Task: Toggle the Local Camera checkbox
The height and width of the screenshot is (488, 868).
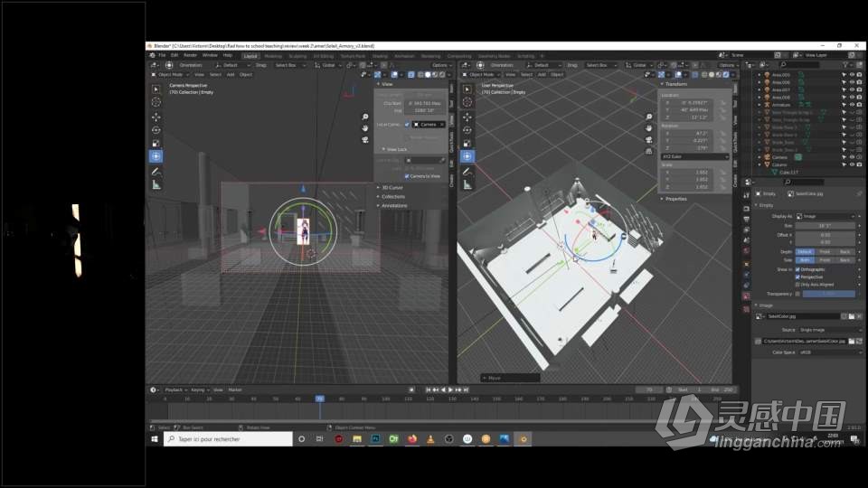Action: [407, 125]
